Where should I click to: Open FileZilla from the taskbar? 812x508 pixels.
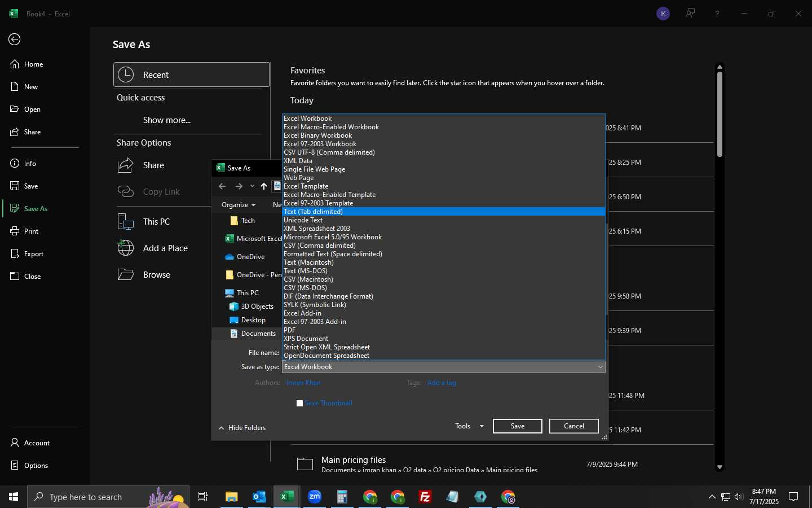pyautogui.click(x=425, y=497)
